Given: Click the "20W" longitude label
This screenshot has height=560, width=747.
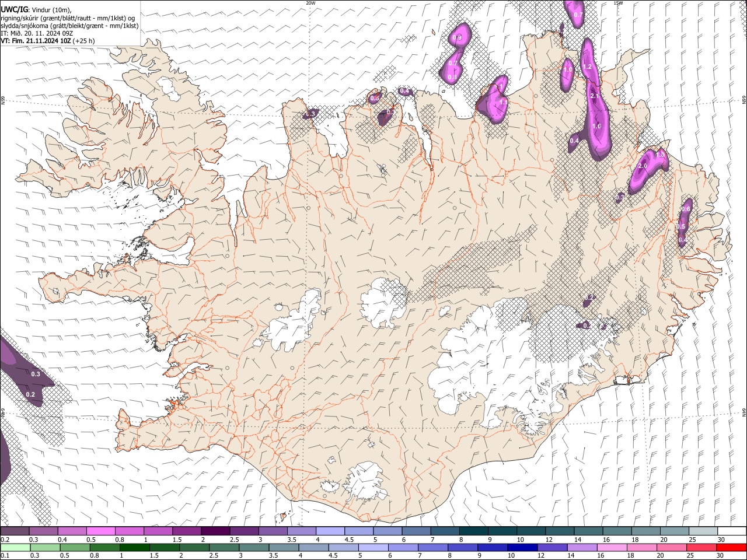Looking at the screenshot, I should click(x=310, y=3).
